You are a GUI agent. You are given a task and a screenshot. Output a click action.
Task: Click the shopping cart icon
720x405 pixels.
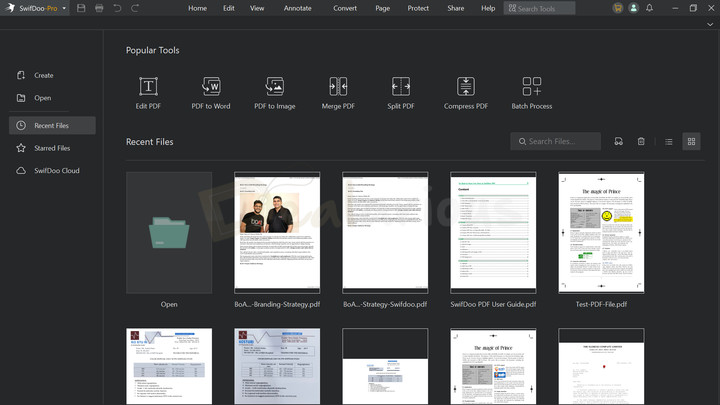click(618, 8)
